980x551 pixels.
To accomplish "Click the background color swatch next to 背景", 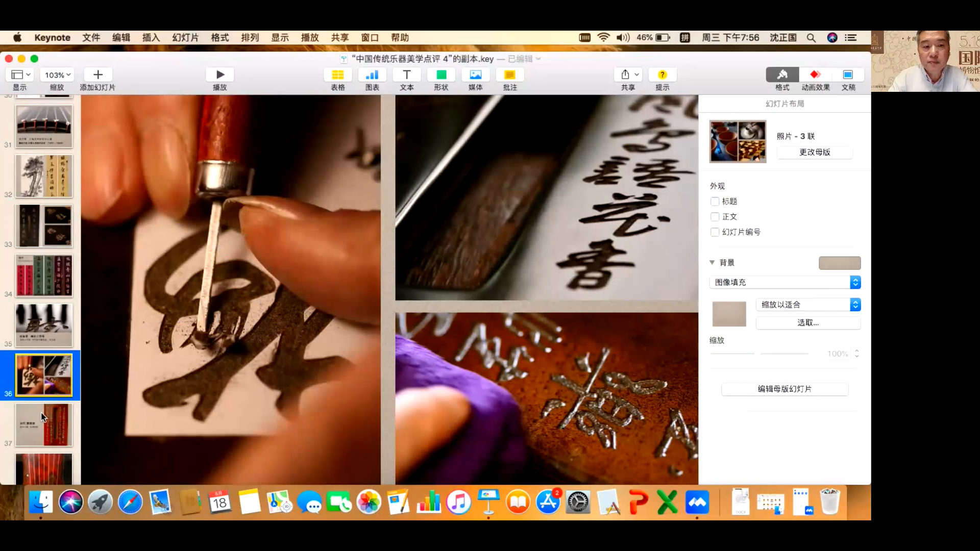I will pos(840,263).
